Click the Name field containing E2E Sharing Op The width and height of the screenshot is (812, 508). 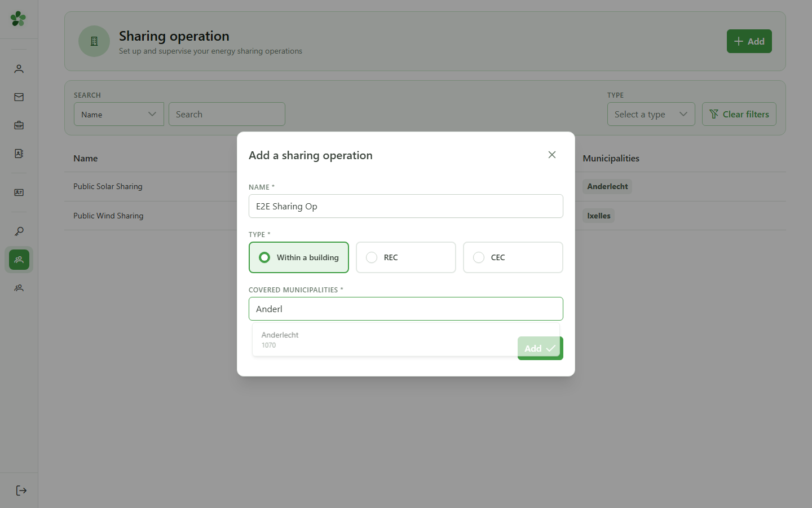[x=406, y=206]
